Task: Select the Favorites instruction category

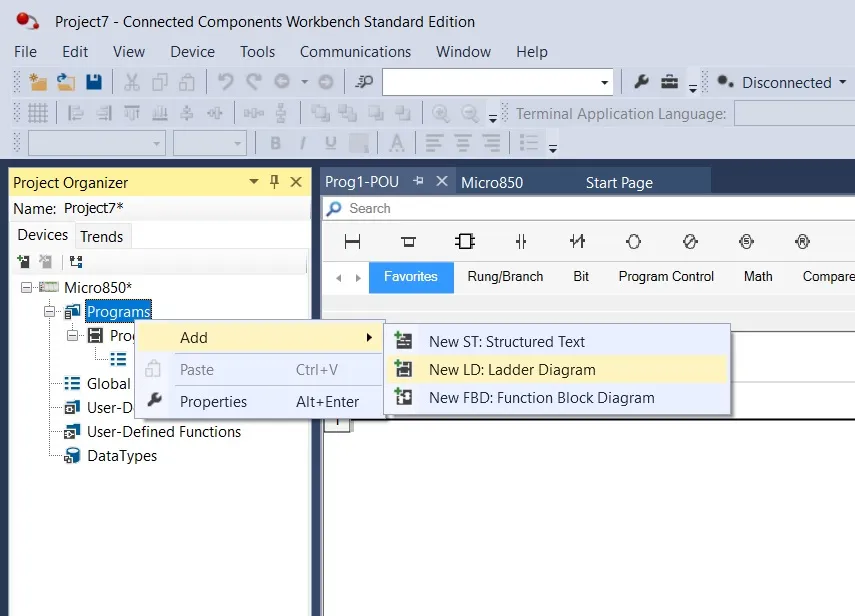Action: point(411,277)
